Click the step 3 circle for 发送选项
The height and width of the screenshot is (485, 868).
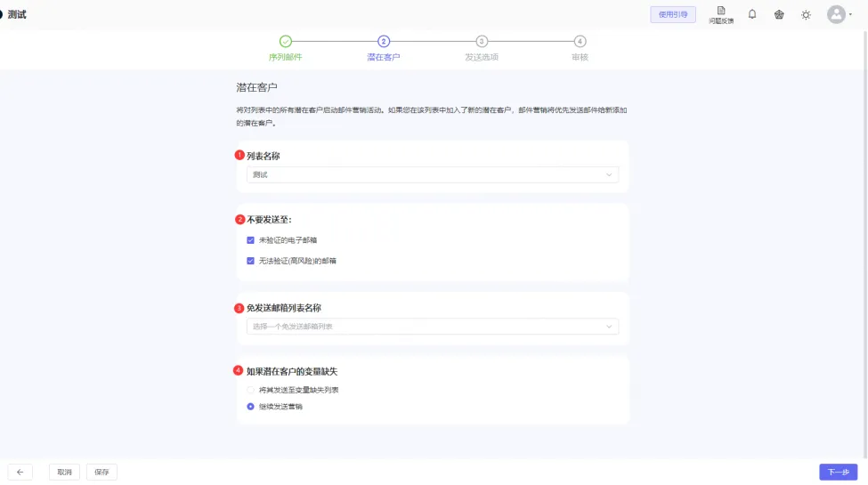(x=482, y=41)
